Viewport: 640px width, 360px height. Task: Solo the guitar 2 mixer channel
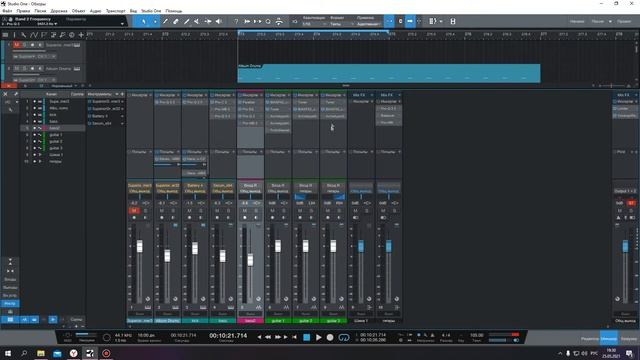[311, 211]
